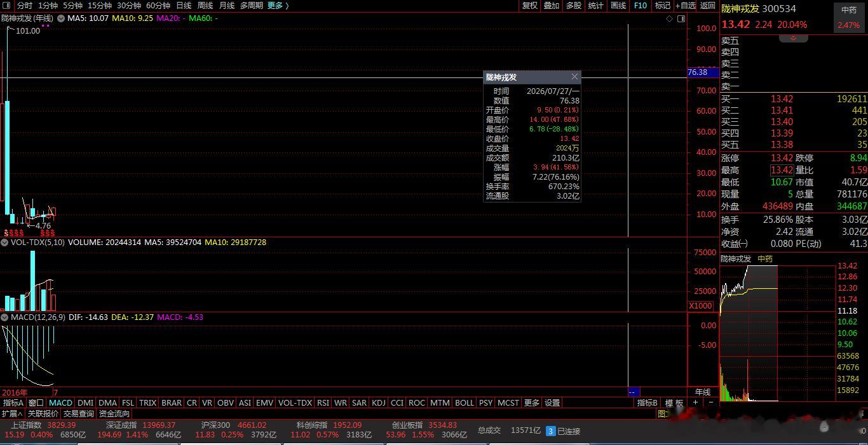Select the MACD indicator tab
This screenshot has height=445, width=868.
(61, 403)
